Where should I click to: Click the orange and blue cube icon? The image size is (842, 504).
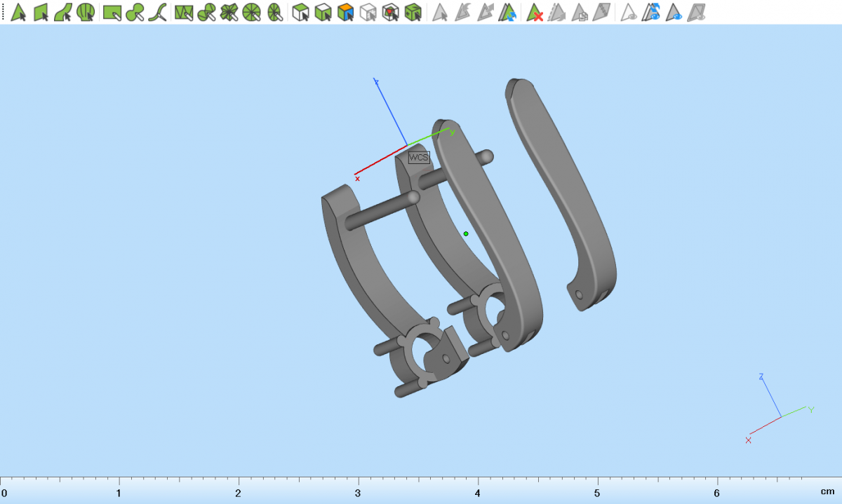(x=345, y=12)
